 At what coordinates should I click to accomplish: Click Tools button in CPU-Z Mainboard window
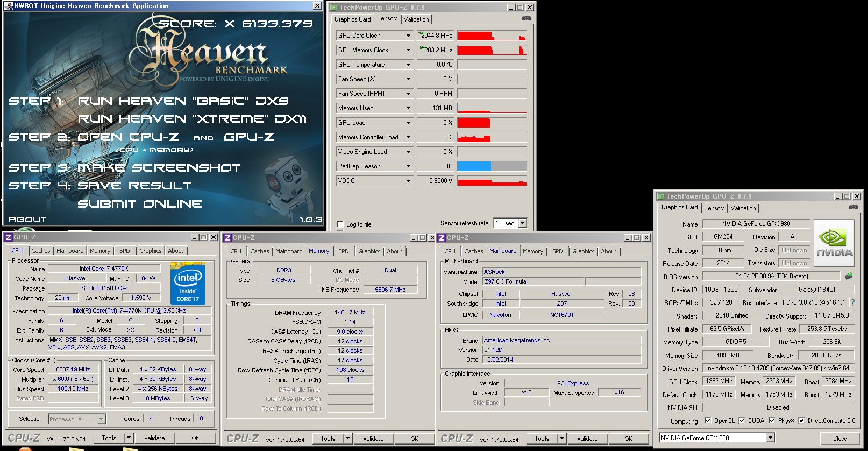pyautogui.click(x=542, y=439)
